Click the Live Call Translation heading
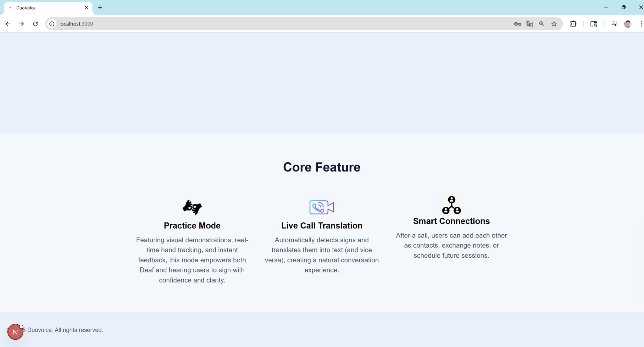644x347 pixels. [322, 226]
